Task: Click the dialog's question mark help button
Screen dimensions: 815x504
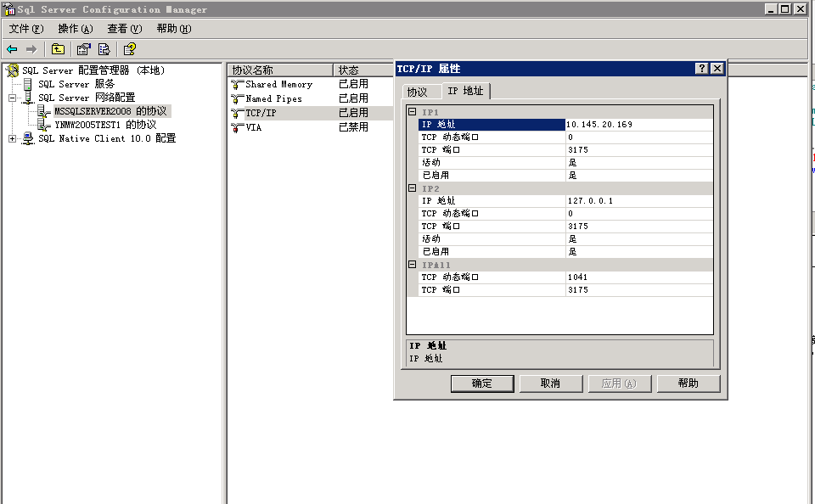Action: [x=702, y=68]
